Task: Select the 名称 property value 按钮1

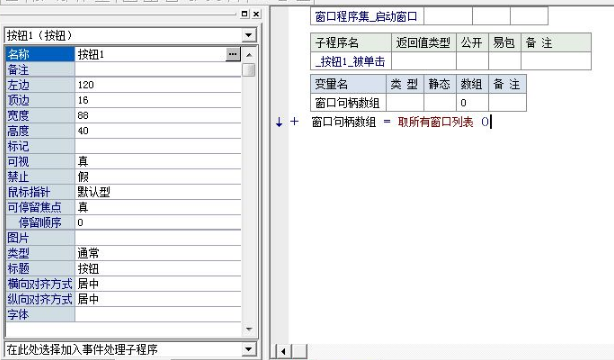Action: coord(150,54)
